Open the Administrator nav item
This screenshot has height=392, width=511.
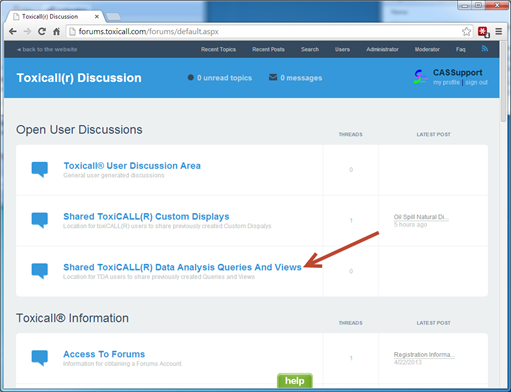tap(382, 49)
